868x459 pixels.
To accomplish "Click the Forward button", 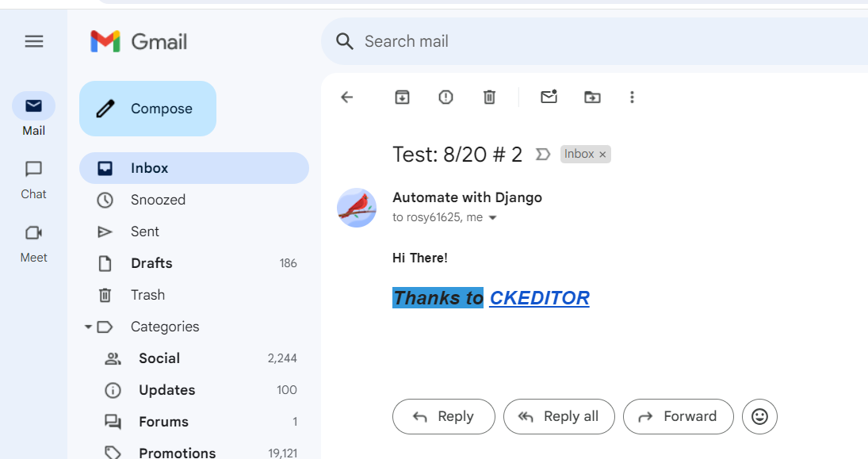I will pyautogui.click(x=679, y=416).
